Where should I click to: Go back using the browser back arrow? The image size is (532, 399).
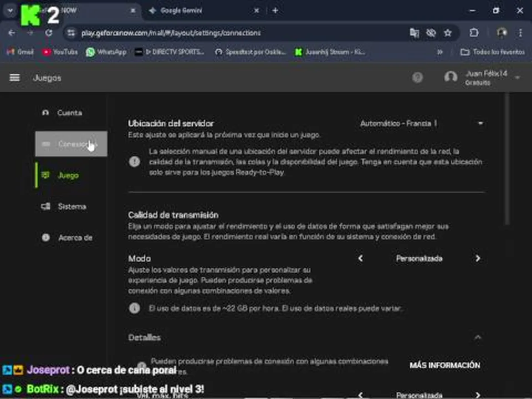point(12,33)
